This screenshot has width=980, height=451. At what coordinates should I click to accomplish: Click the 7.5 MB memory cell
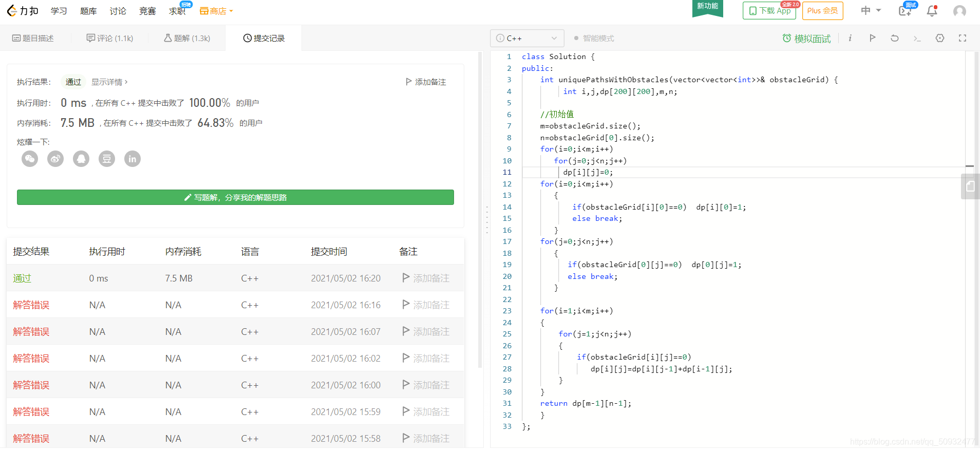179,278
